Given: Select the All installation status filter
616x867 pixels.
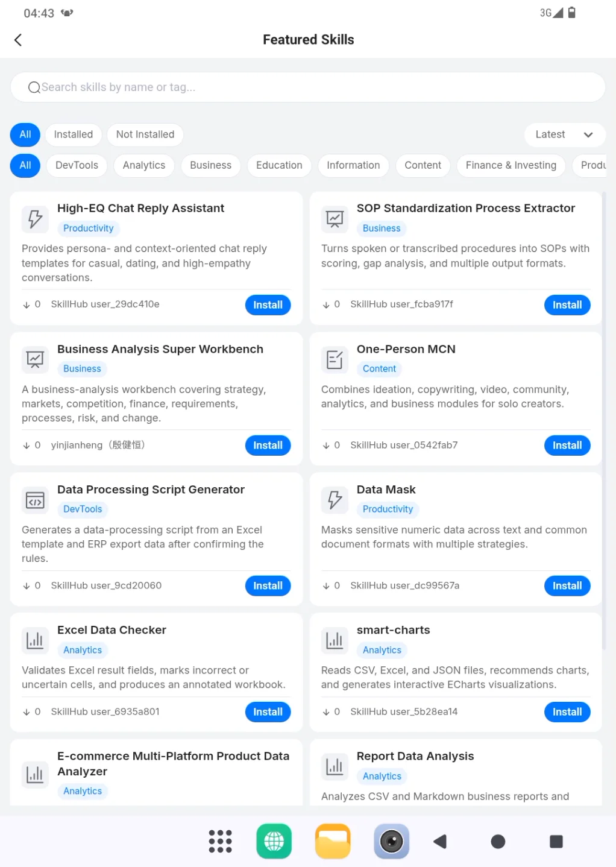Looking at the screenshot, I should pyautogui.click(x=25, y=134).
